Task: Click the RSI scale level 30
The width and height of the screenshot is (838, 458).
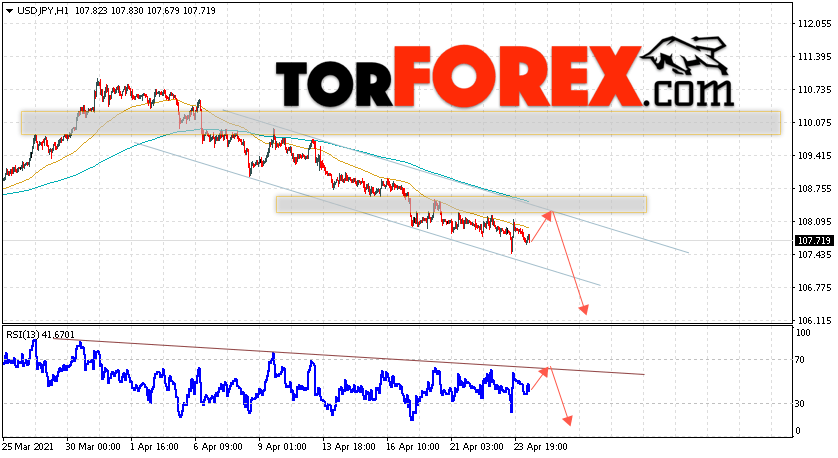Action: point(800,404)
